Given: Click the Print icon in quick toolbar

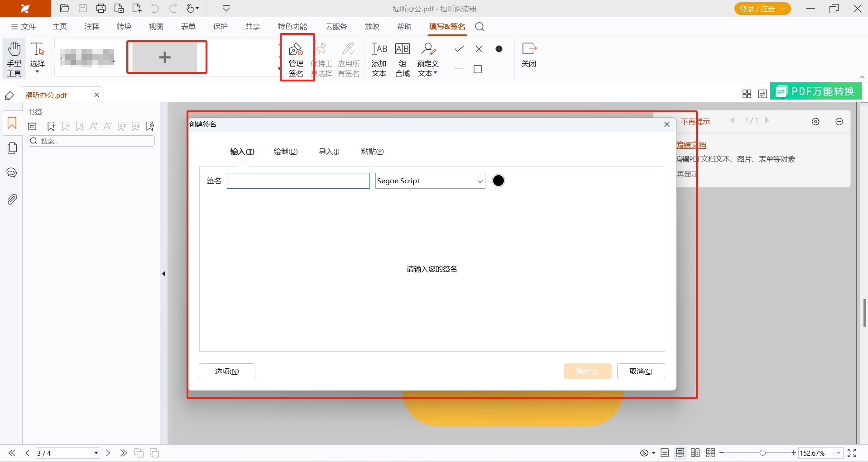Looking at the screenshot, I should click(101, 8).
